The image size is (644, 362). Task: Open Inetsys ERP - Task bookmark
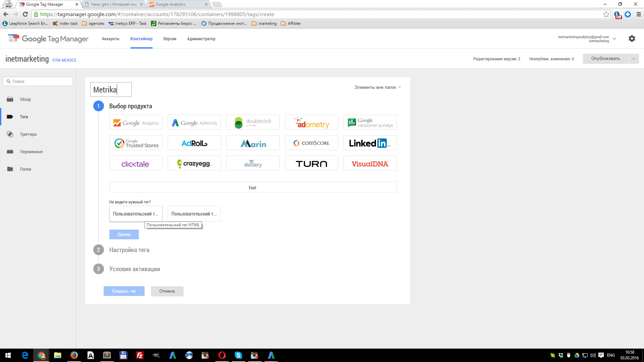(x=127, y=23)
